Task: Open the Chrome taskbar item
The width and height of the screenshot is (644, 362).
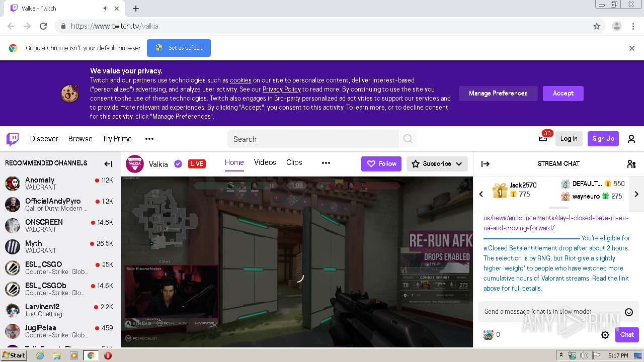Action: point(91,355)
